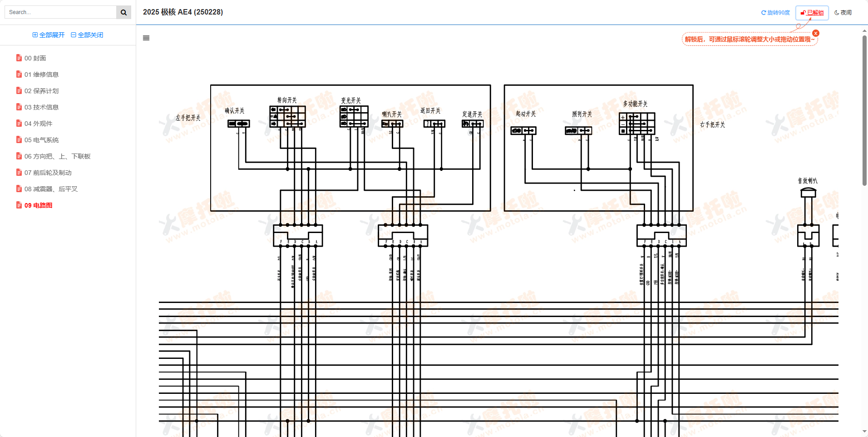Viewport: 868px width, 437px height.
Task: Open the 01 维修信息 chapter
Action: pyautogui.click(x=41, y=74)
